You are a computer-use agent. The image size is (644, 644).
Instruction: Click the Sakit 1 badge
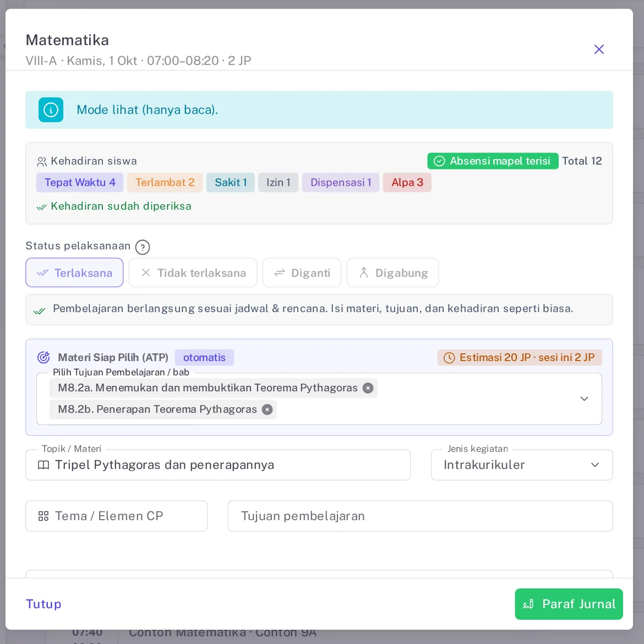[x=231, y=183]
